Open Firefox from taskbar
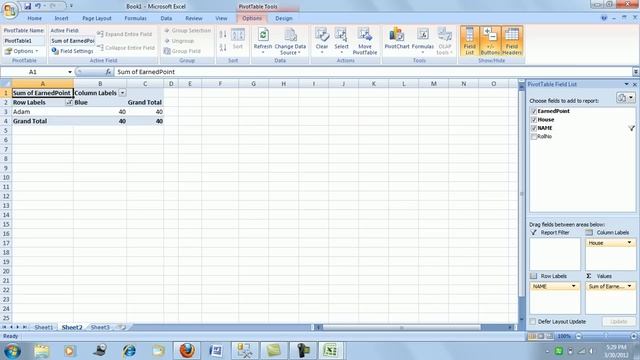 187,351
